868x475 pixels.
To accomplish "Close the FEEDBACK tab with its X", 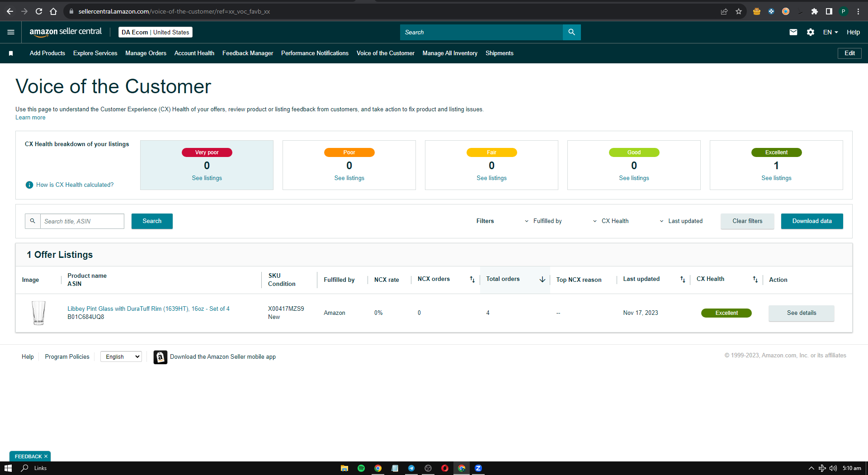I will tap(46, 456).
